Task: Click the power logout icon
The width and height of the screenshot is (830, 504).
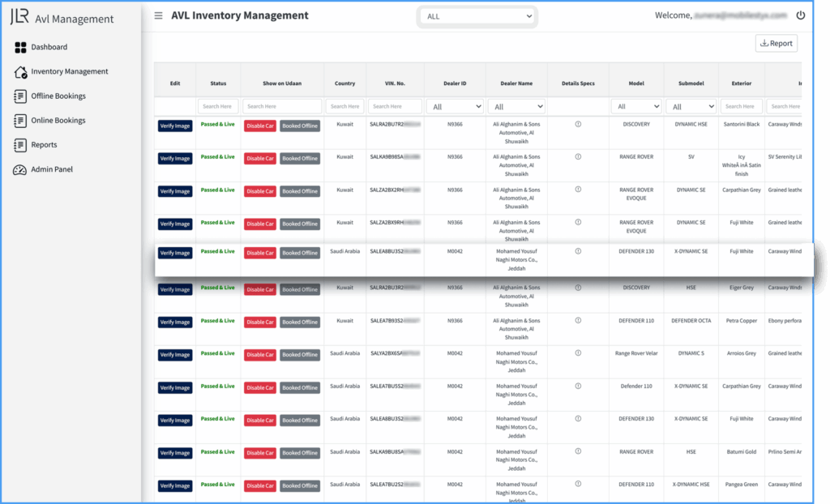Action: coord(801,15)
